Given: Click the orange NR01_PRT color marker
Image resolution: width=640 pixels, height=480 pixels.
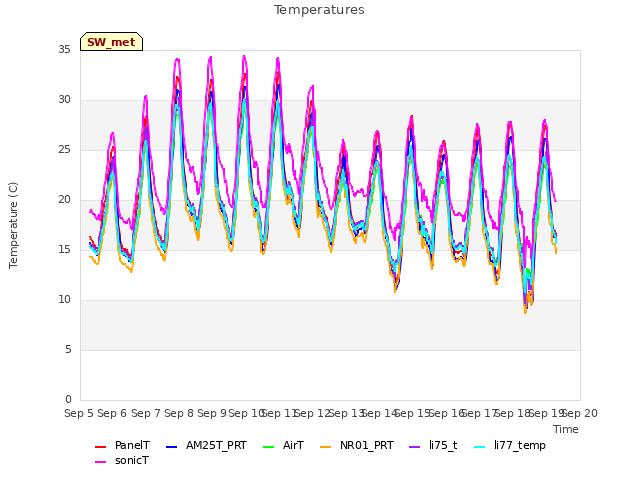Looking at the screenshot, I should pos(325,447).
